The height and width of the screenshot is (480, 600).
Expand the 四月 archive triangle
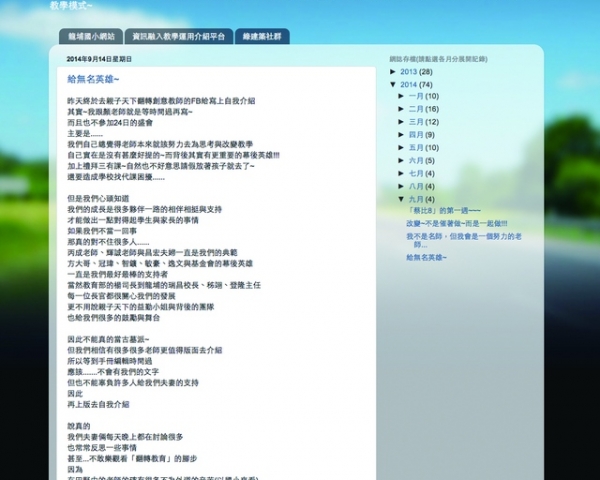pyautogui.click(x=401, y=135)
